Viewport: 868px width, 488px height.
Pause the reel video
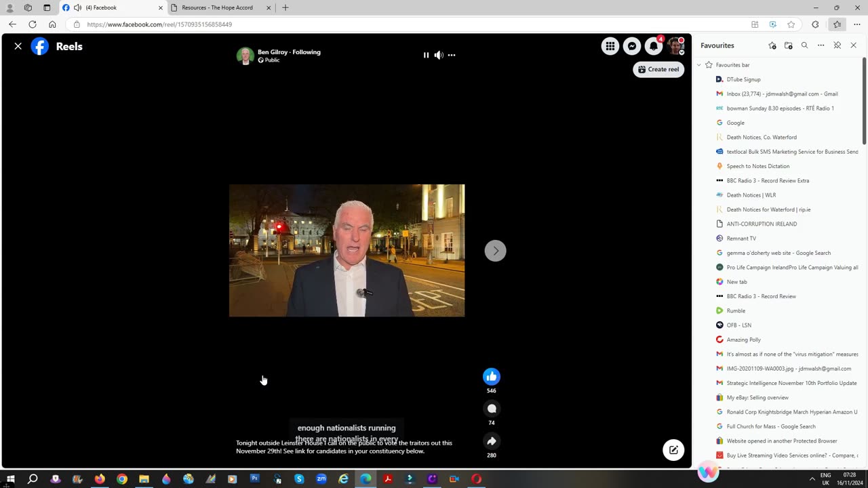tap(426, 55)
